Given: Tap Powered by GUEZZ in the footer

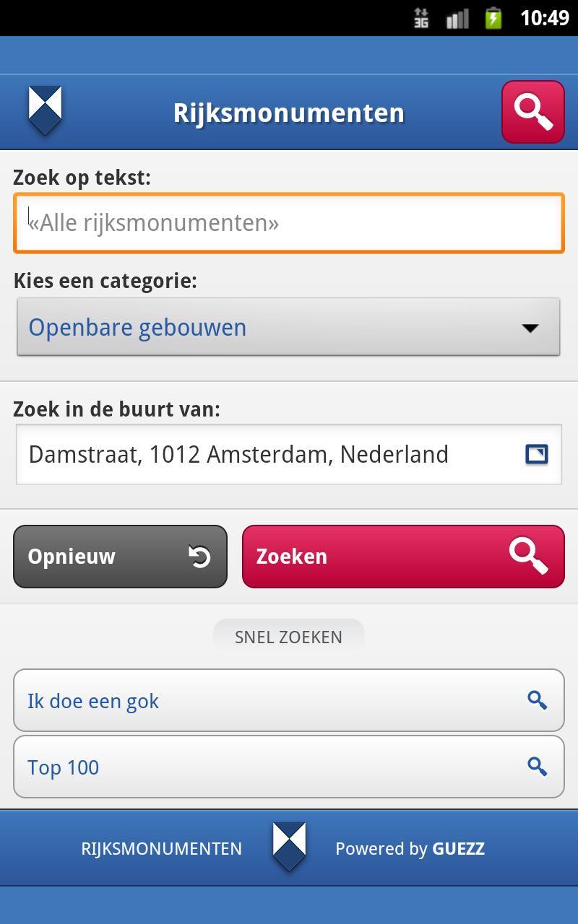Looking at the screenshot, I should 410,848.
